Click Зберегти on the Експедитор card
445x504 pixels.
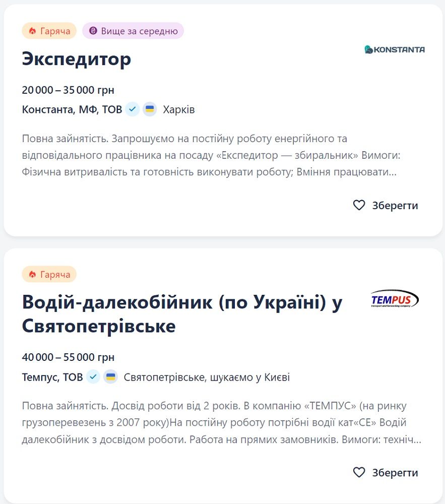tap(394, 205)
